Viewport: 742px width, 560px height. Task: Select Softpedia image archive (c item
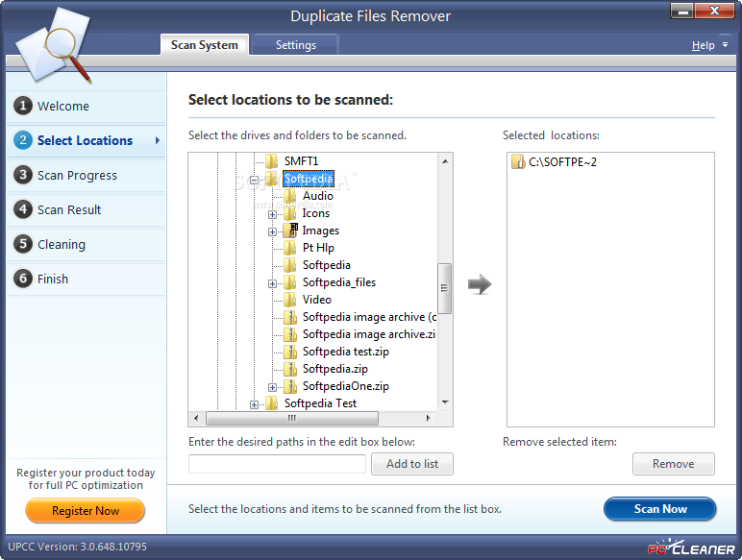[x=369, y=317]
